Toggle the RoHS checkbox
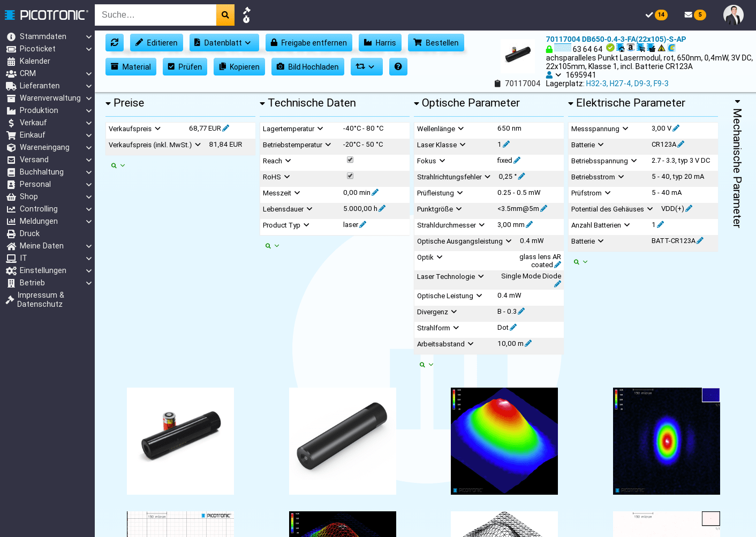Screen dimensions: 756x537 tap(350, 176)
